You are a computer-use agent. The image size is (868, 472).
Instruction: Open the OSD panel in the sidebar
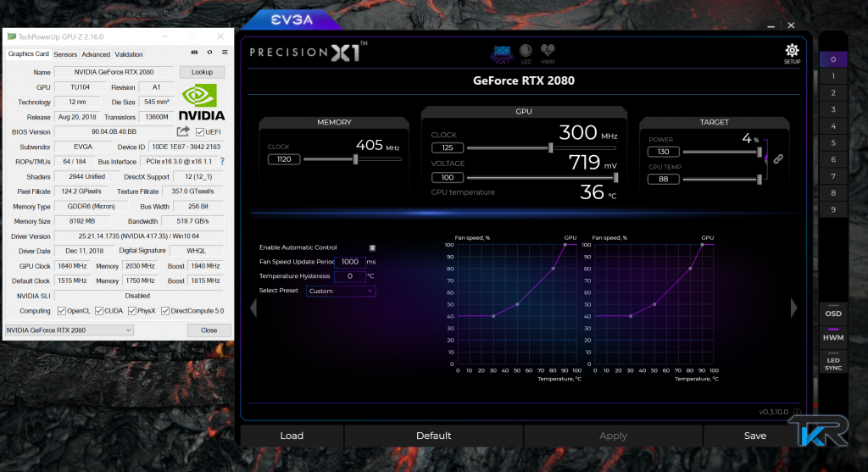click(x=833, y=312)
